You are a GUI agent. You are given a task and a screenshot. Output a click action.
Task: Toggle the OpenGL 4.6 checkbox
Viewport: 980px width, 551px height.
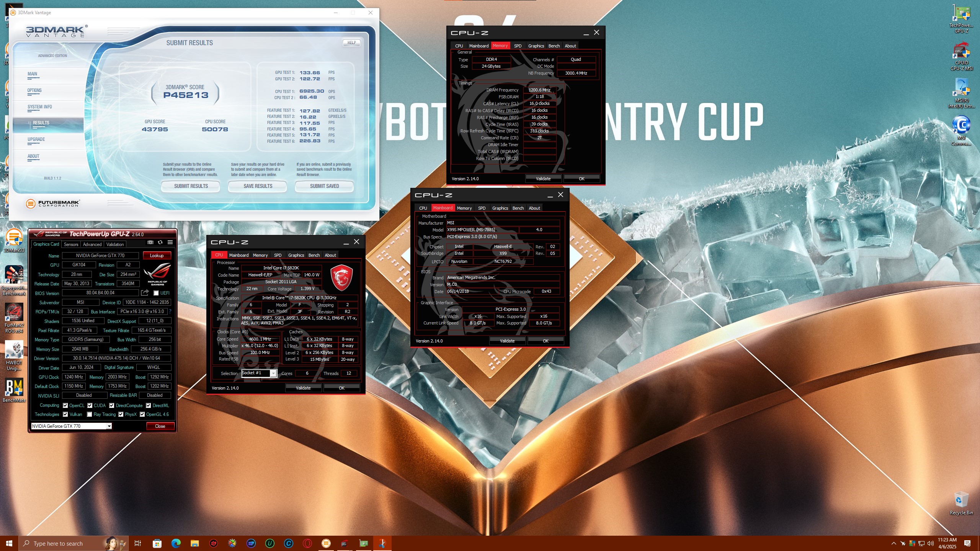click(x=142, y=414)
